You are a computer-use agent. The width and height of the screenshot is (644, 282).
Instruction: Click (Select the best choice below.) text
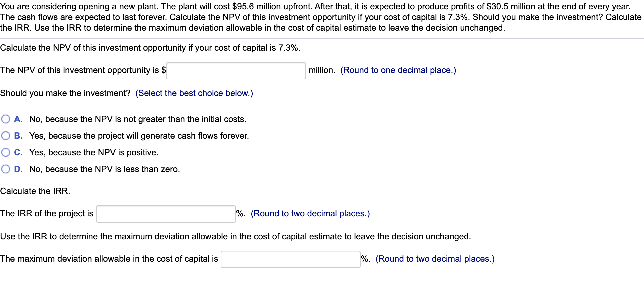[194, 93]
